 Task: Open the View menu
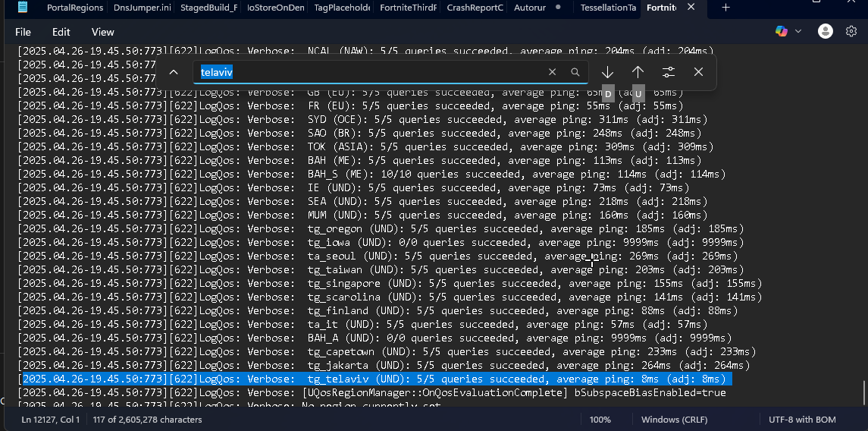click(103, 32)
